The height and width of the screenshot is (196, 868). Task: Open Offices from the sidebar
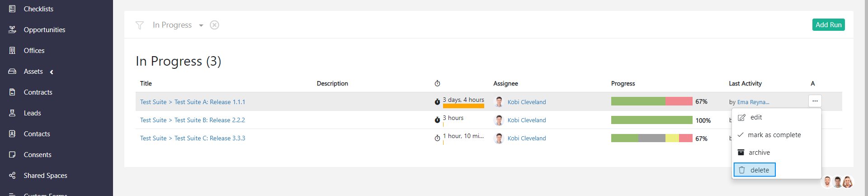tap(34, 51)
